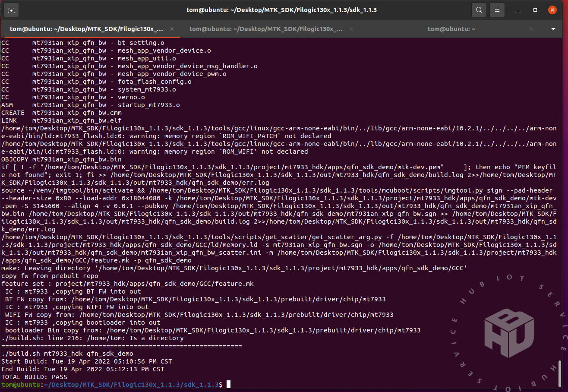Open the terminal search tool
568x392 pixels.
click(479, 10)
